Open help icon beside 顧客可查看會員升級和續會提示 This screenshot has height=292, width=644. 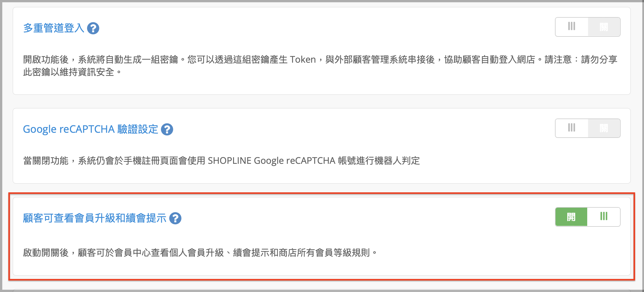(x=175, y=218)
